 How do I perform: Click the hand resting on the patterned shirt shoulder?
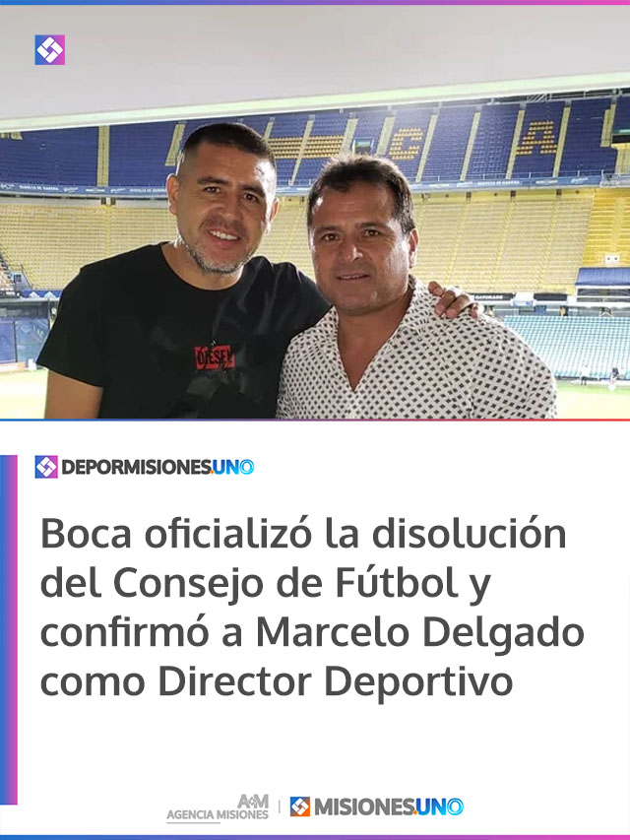(x=454, y=299)
